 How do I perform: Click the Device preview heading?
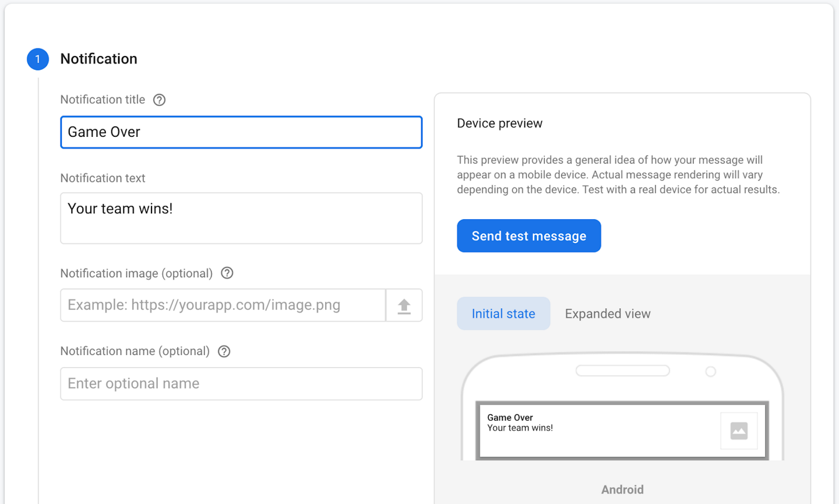click(499, 124)
